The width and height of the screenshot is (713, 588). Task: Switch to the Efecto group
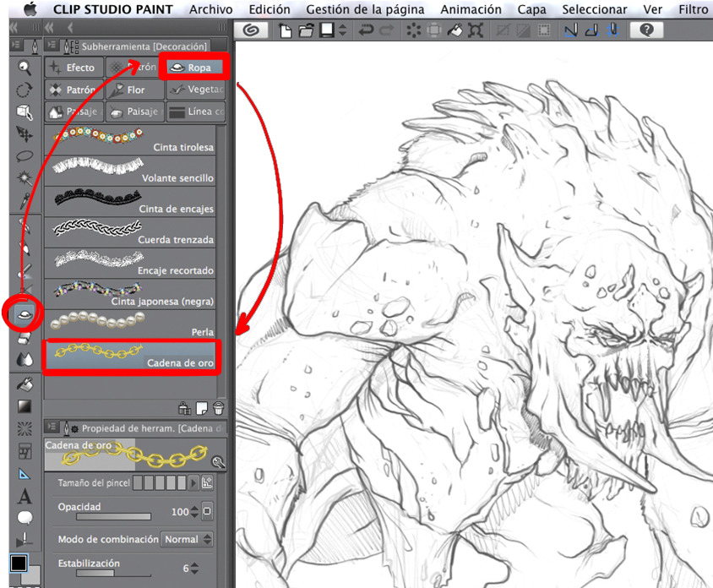74,68
